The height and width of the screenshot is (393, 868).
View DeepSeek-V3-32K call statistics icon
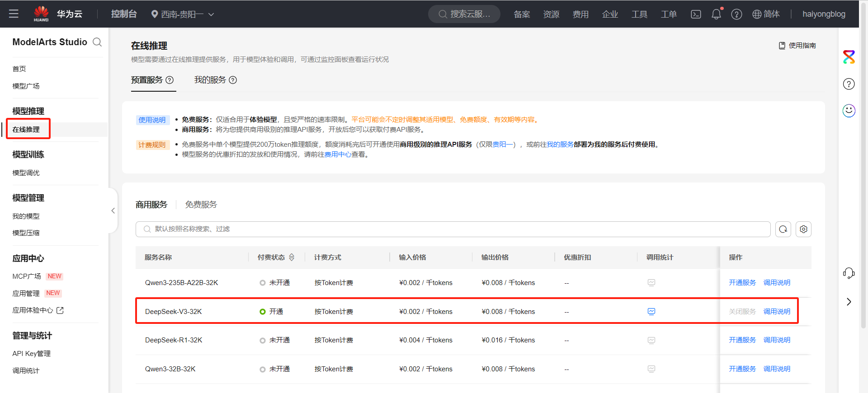[x=651, y=312]
